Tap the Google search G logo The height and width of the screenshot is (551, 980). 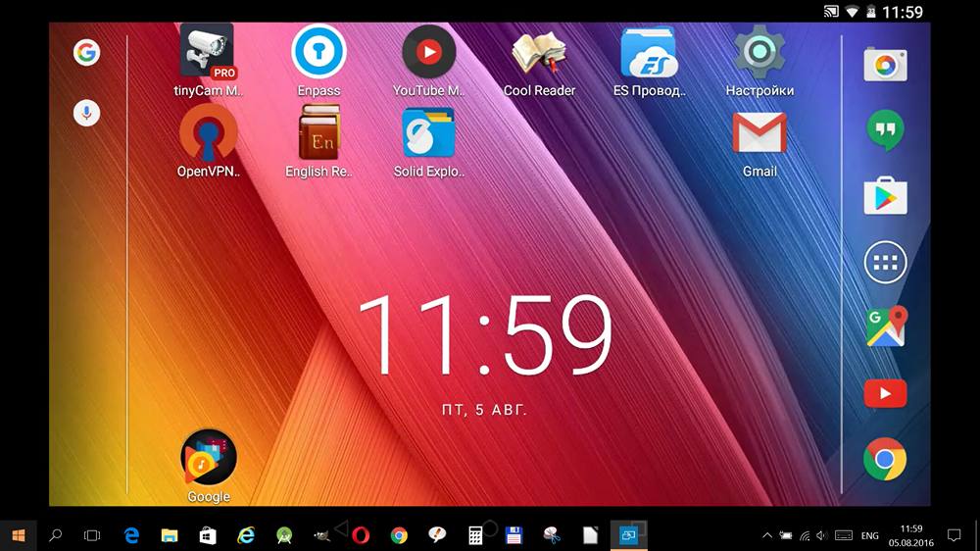click(x=87, y=53)
